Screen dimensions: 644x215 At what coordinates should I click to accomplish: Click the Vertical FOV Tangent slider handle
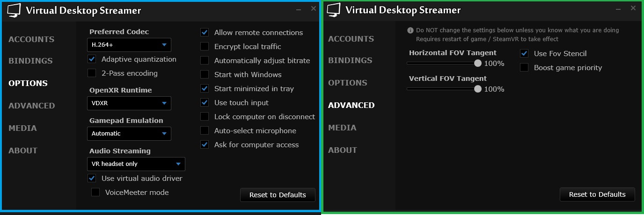pos(478,88)
